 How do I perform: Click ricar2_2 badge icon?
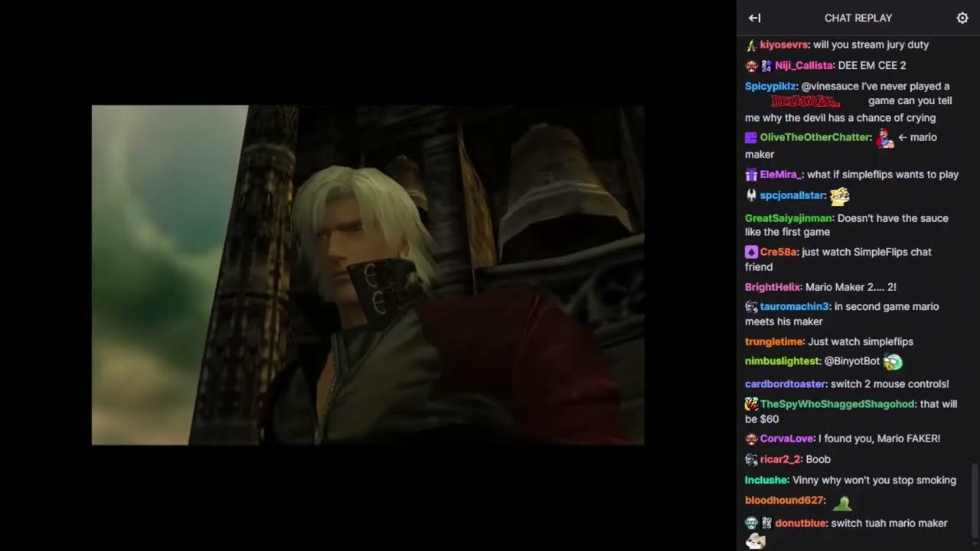coord(751,460)
